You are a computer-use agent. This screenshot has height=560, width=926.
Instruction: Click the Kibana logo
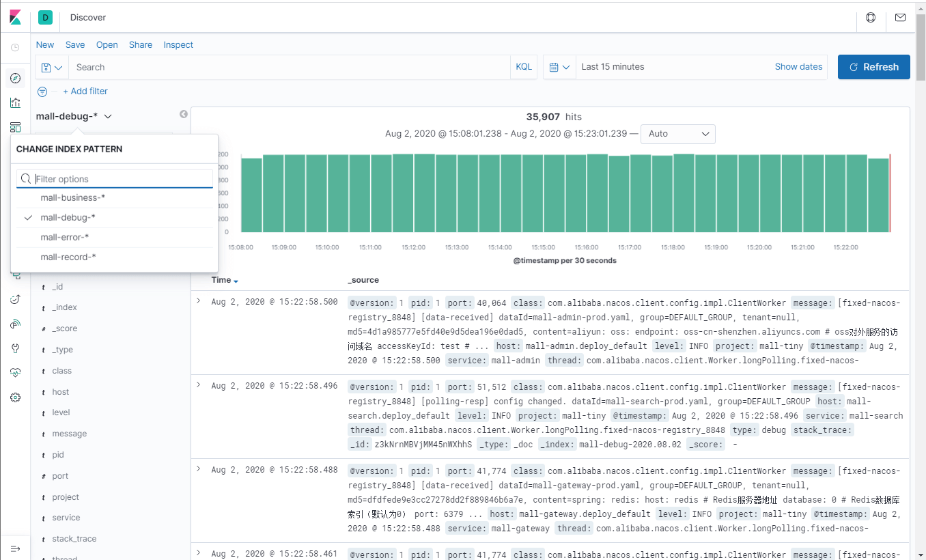point(15,17)
